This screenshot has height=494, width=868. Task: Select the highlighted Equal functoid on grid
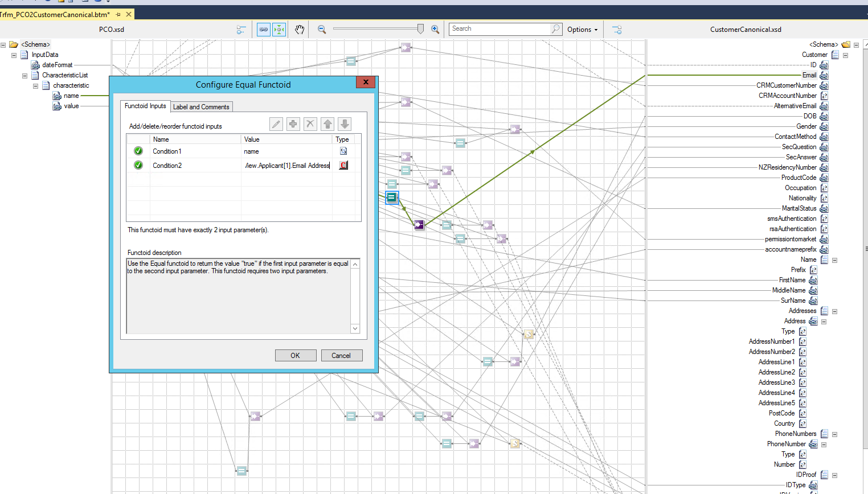(392, 197)
